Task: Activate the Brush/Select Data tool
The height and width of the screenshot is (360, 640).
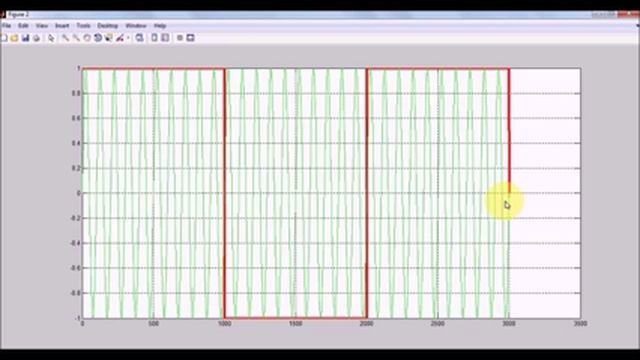Action: (x=120, y=38)
